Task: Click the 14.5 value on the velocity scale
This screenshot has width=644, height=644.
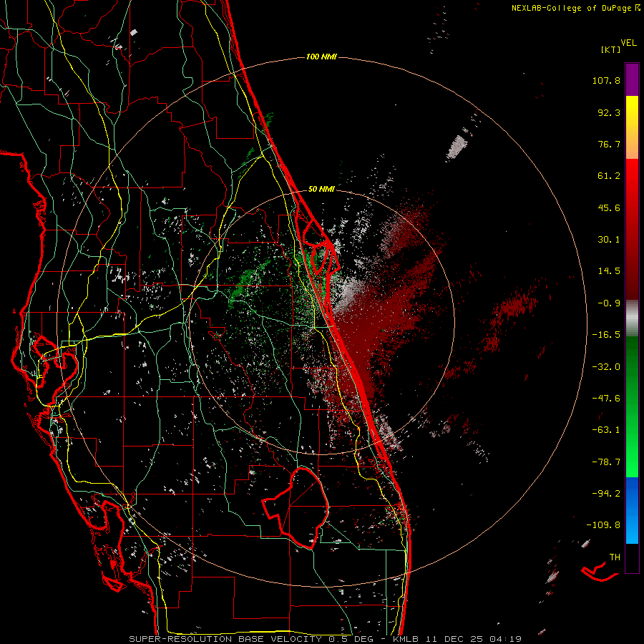Action: [x=609, y=271]
